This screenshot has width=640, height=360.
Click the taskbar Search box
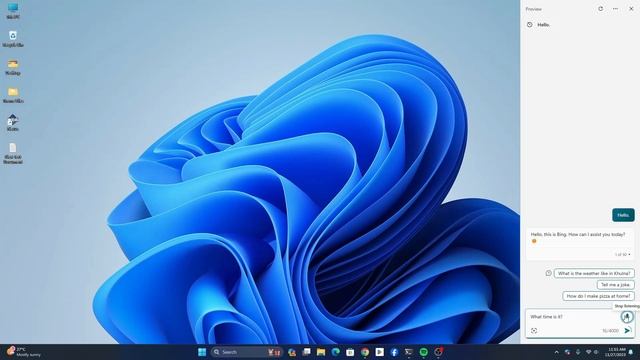[x=247, y=352]
